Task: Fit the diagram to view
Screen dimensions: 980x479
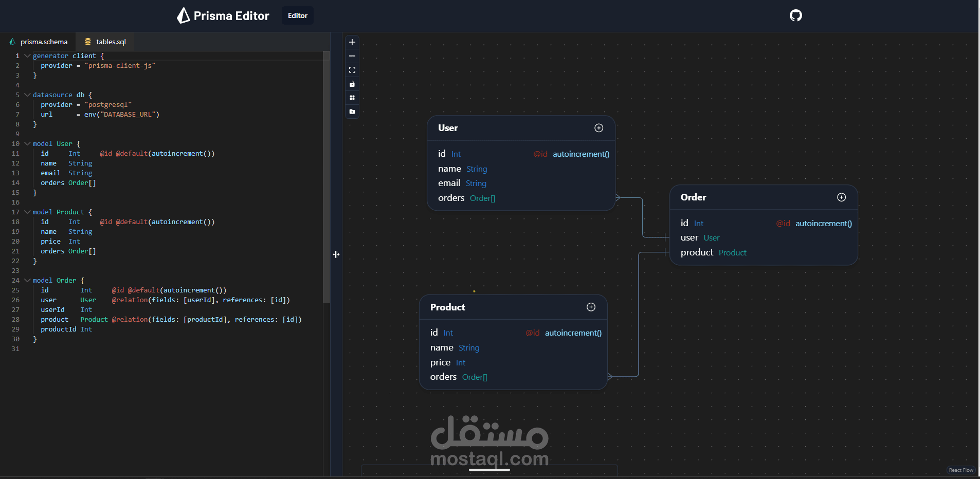Action: [x=352, y=70]
